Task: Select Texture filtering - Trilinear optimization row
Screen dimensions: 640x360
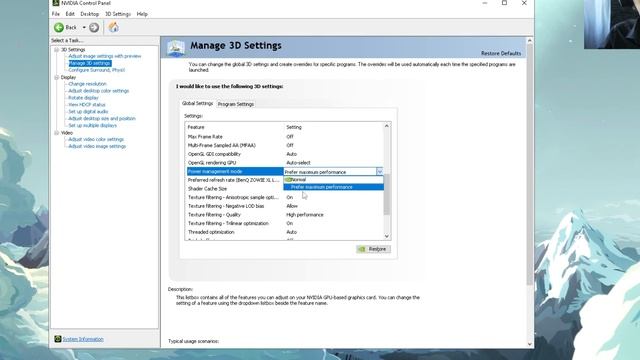Action: point(285,223)
